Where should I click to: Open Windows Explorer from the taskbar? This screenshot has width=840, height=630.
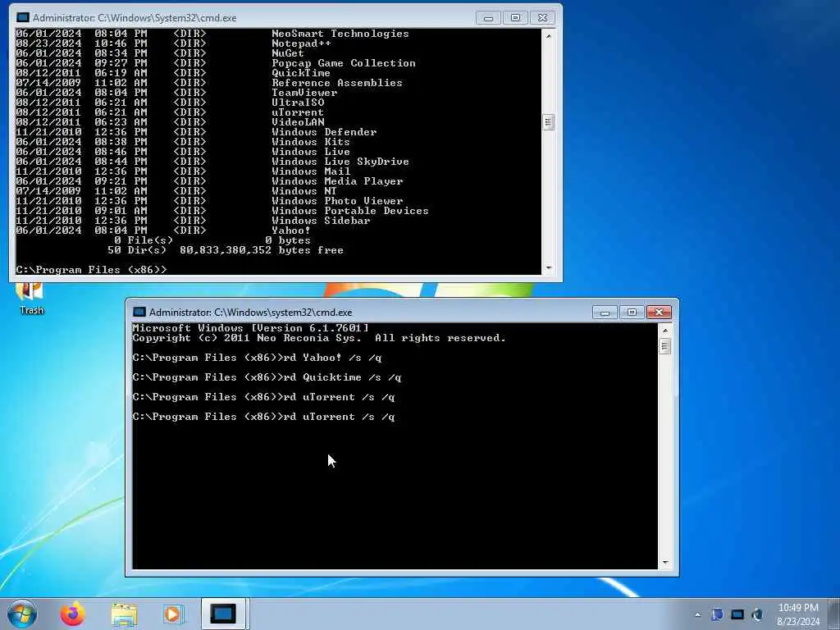pyautogui.click(x=125, y=614)
